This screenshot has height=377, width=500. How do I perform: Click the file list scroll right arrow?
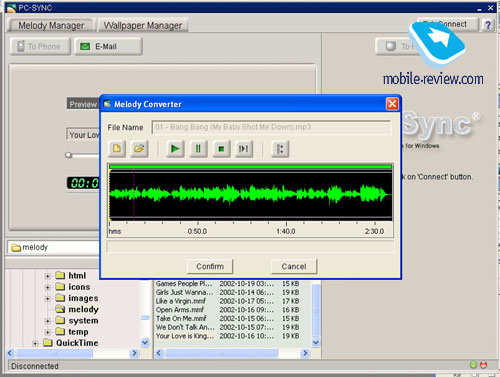pyautogui.click(x=305, y=353)
